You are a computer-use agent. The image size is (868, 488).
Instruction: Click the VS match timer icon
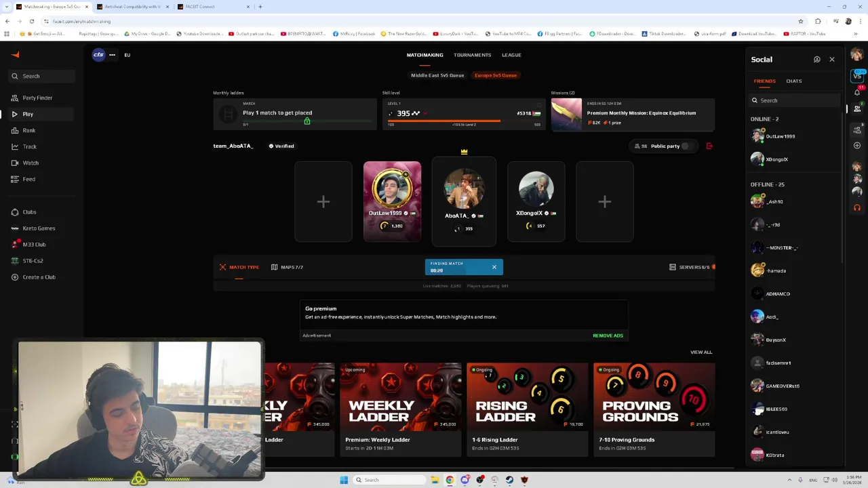[x=857, y=75]
